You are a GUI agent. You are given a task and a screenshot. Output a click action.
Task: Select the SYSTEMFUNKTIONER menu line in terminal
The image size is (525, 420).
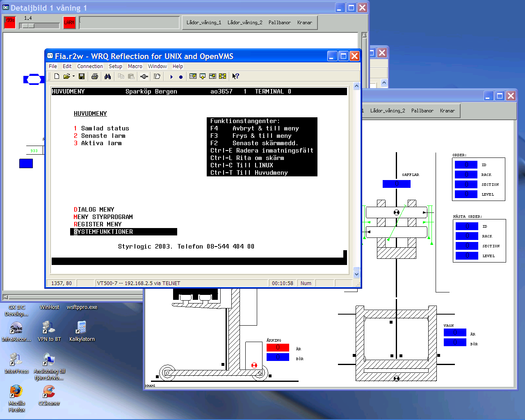click(x=124, y=232)
